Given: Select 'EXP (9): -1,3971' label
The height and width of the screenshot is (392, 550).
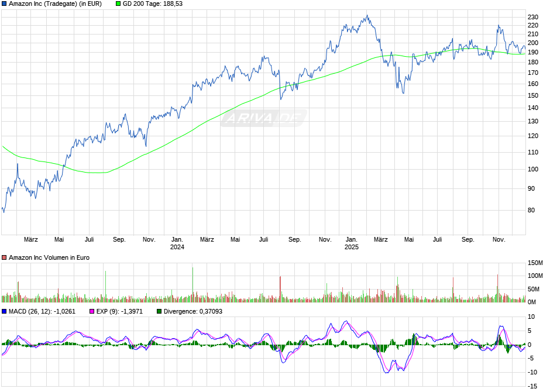Looking at the screenshot, I should (119, 311).
